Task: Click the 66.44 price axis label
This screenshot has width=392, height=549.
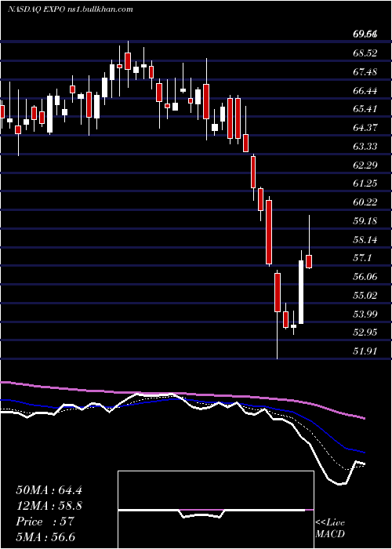Action: [x=365, y=91]
